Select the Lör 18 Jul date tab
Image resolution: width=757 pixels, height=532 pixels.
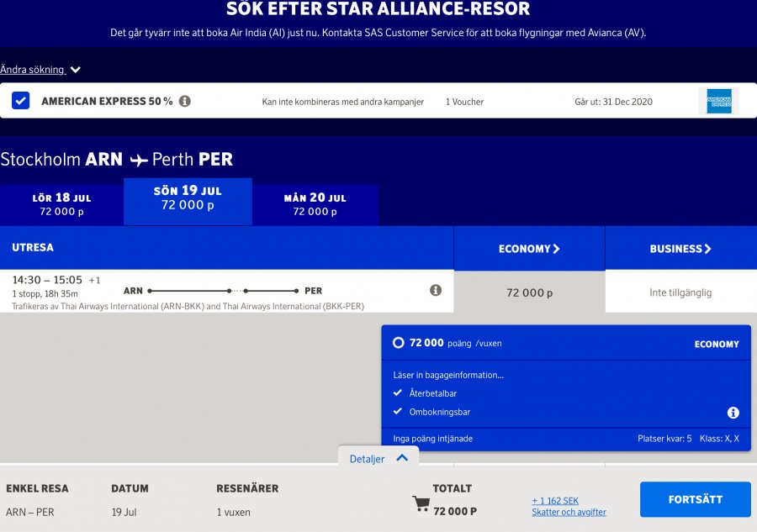pos(61,204)
